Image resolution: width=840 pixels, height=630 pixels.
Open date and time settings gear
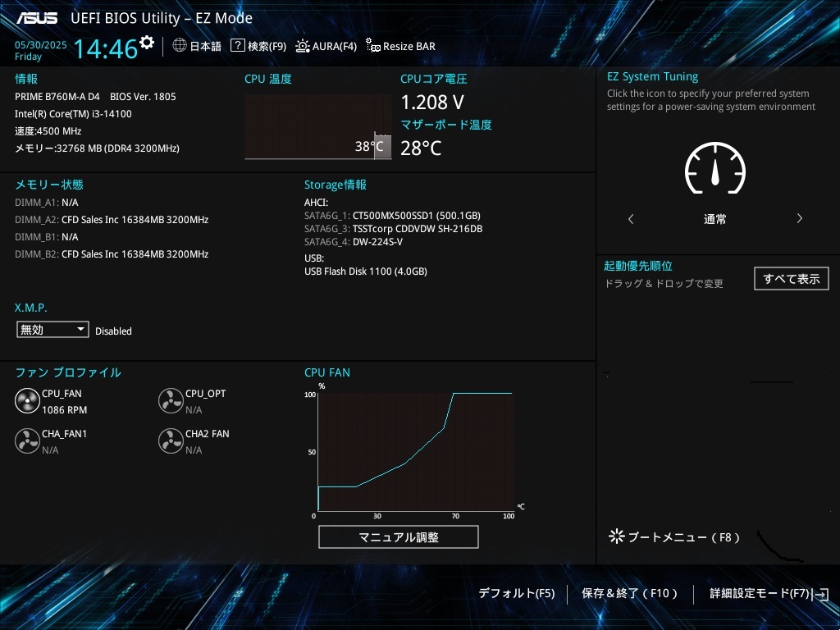point(147,42)
